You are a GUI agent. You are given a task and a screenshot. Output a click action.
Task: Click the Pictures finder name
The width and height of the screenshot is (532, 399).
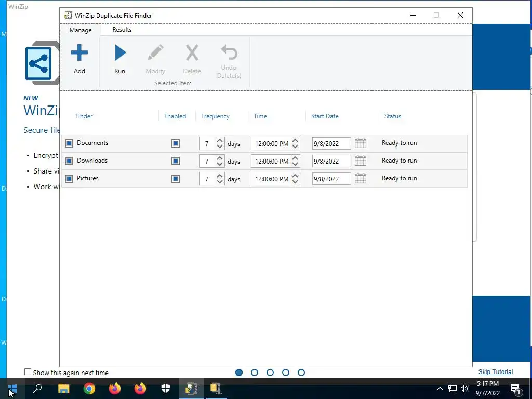87,178
